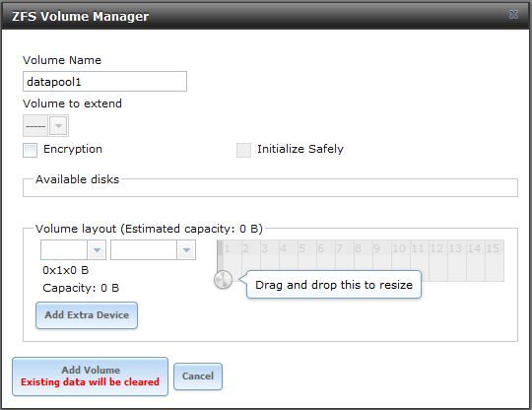Click the Available disks box
The width and height of the screenshot is (532, 410).
[x=270, y=187]
